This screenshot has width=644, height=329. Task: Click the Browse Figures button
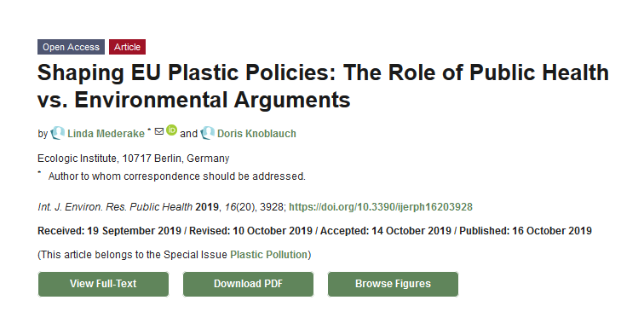tap(393, 284)
